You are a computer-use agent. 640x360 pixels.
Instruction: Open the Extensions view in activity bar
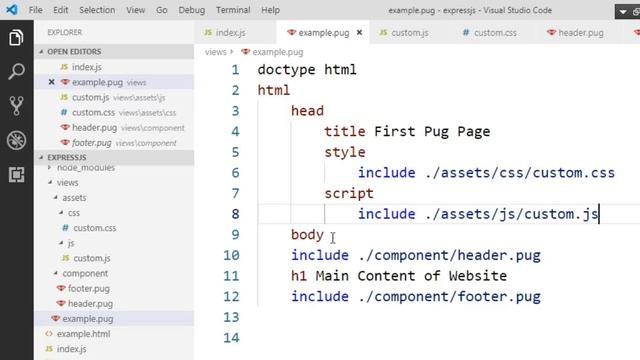tap(16, 175)
